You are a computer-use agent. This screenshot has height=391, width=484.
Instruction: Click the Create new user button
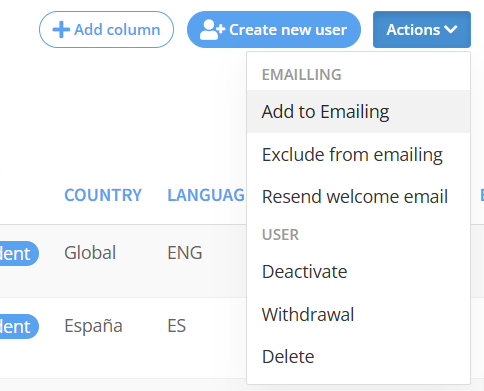(x=274, y=30)
